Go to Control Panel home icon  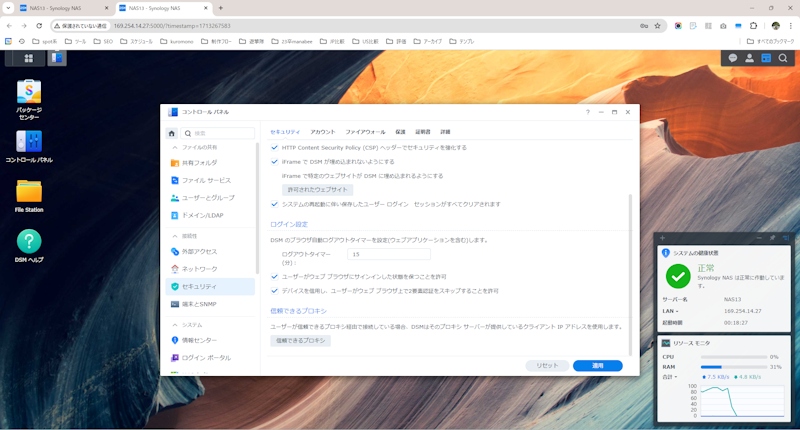point(172,133)
